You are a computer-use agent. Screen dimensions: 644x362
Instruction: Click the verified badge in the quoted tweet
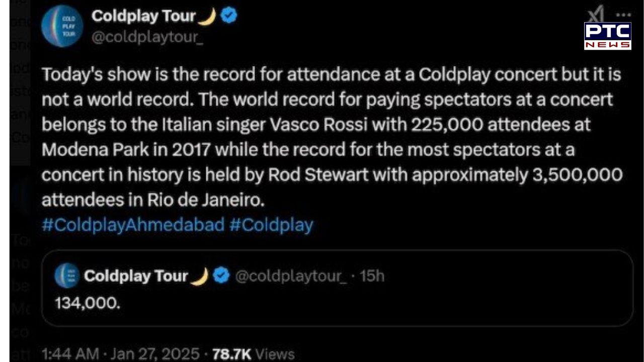(x=221, y=276)
